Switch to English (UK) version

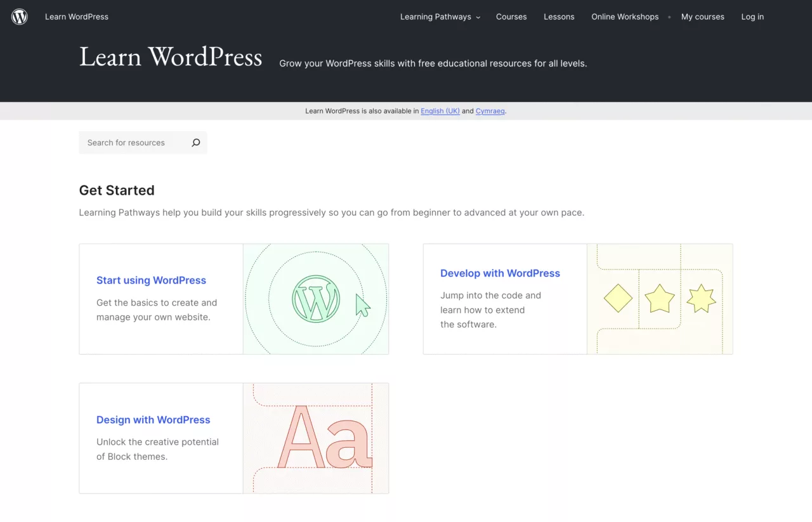pos(440,111)
